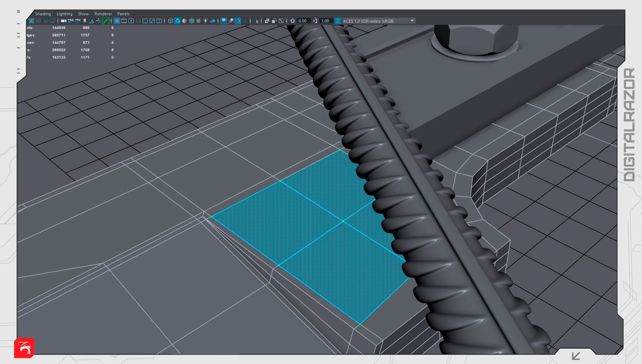
Task: Expand the Panels menu
Action: pyautogui.click(x=123, y=14)
